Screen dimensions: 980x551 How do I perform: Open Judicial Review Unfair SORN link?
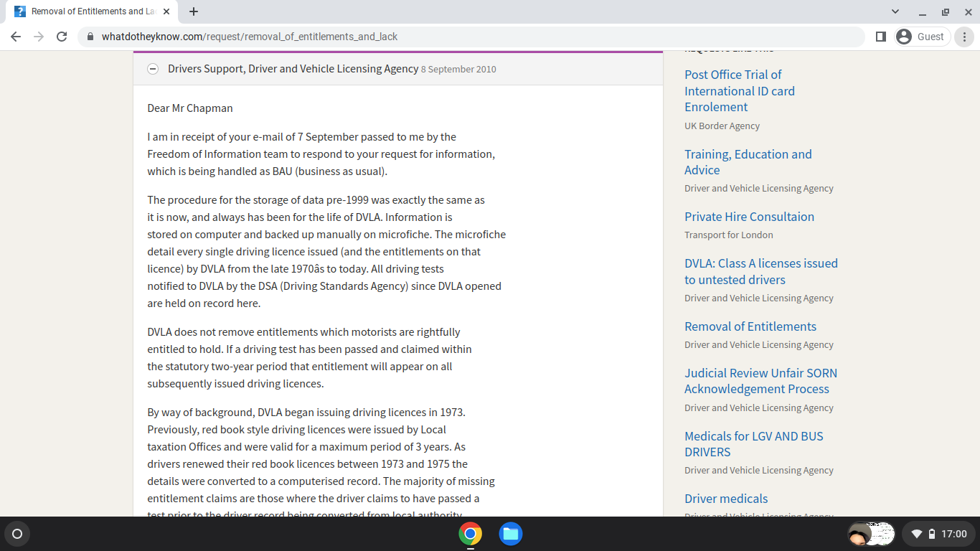760,381
